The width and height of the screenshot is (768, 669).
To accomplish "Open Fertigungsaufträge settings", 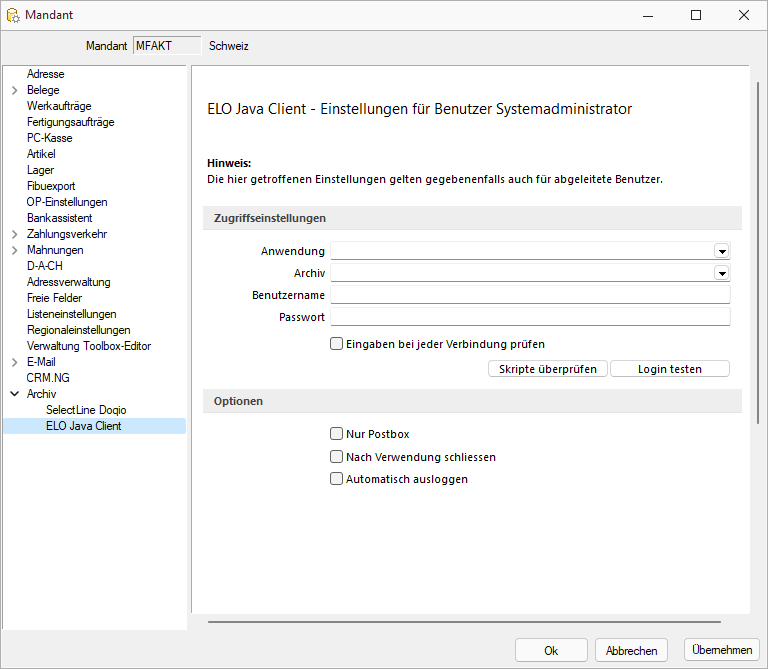I will (x=71, y=122).
